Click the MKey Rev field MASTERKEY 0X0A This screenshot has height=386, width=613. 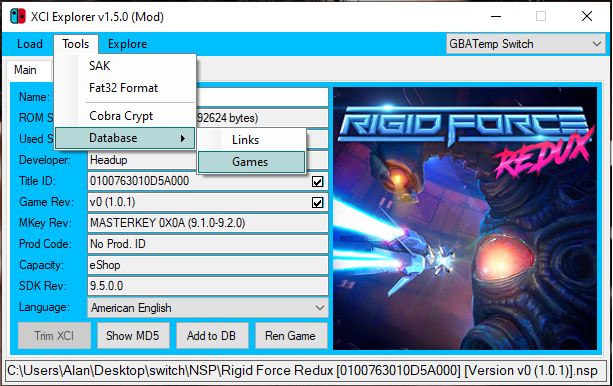click(x=208, y=223)
